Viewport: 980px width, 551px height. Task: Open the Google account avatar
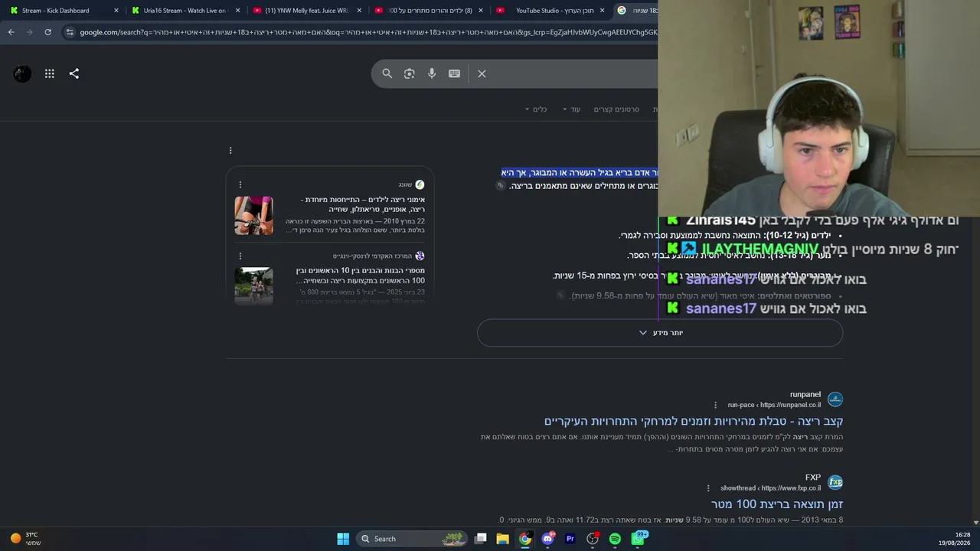pos(22,73)
